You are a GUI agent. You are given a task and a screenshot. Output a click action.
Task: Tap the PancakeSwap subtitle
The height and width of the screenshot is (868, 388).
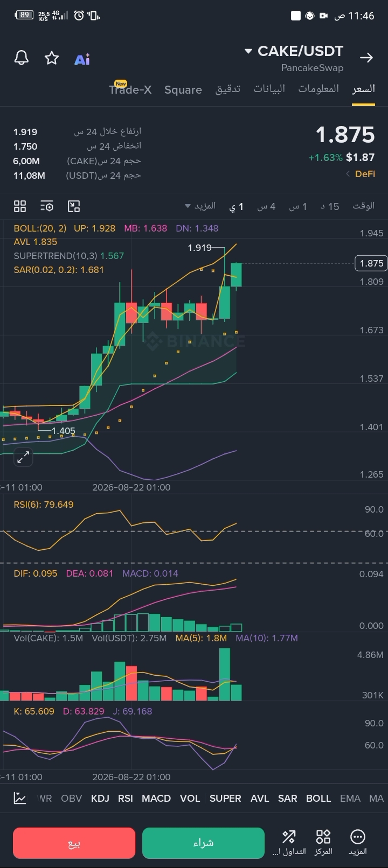(x=312, y=68)
